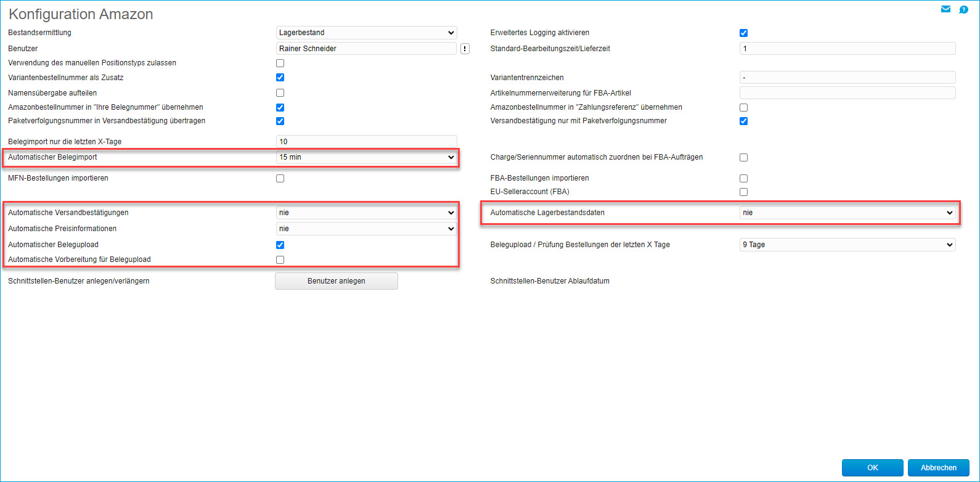Enable Automatische Vorbereitung für Belegupload
980x482 pixels.
[x=280, y=259]
